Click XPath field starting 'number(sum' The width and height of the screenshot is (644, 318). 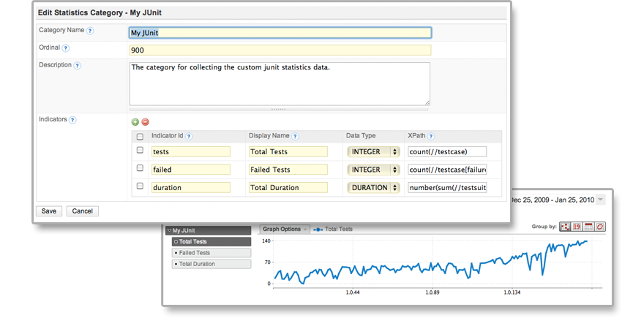click(447, 188)
